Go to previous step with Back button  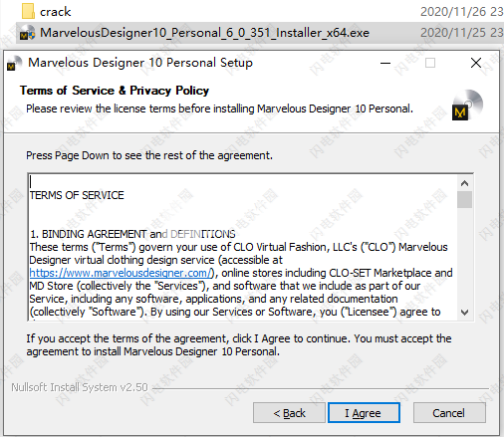[289, 413]
